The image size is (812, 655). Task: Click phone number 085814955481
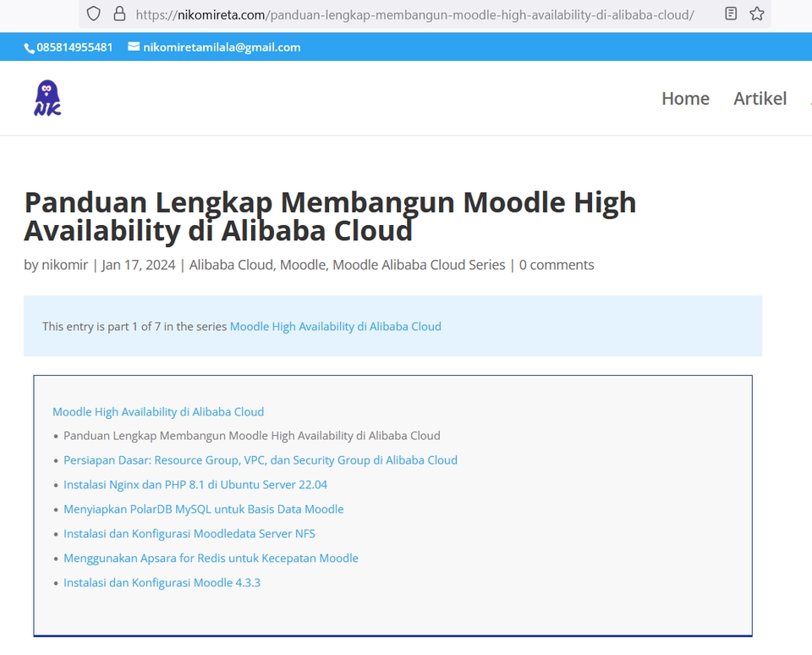[x=74, y=47]
